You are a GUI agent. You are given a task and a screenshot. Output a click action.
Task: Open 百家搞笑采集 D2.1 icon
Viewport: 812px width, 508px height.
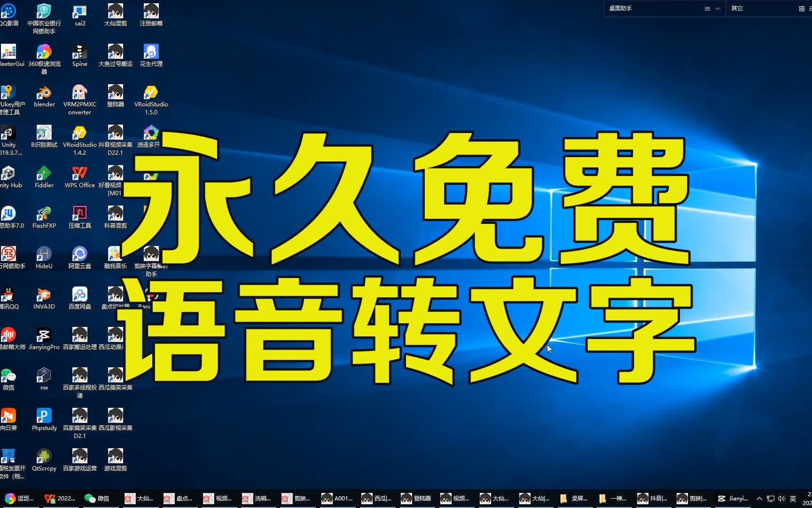80,424
